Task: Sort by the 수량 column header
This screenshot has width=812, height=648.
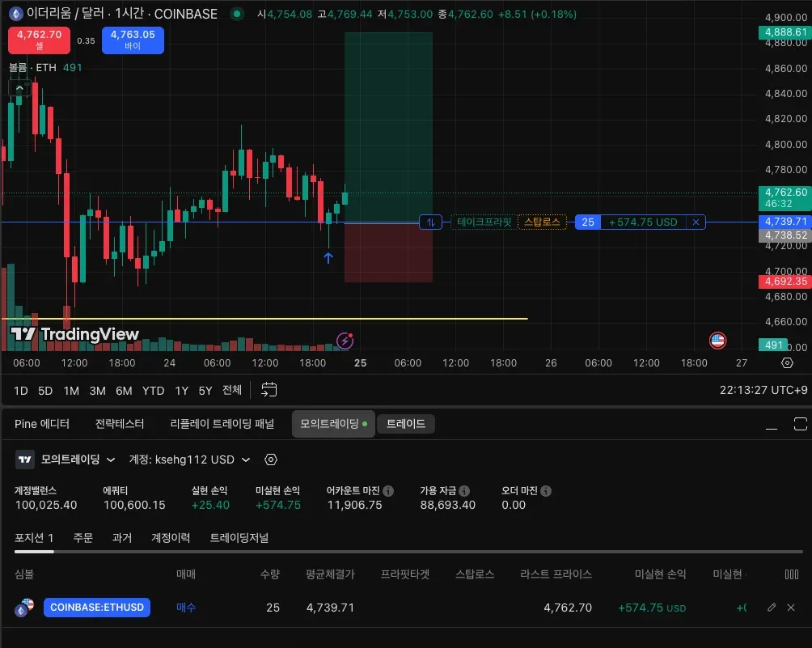Action: pos(270,574)
